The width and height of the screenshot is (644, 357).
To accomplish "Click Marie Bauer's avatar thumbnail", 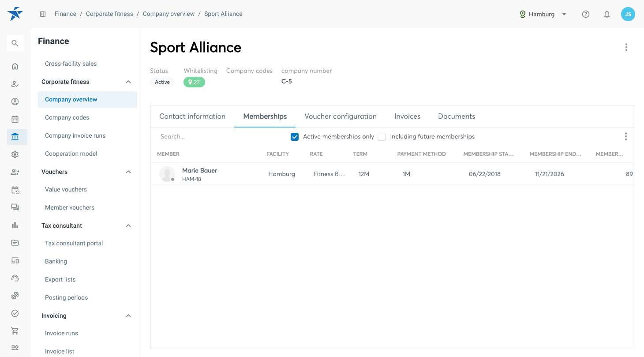I will coord(167,174).
